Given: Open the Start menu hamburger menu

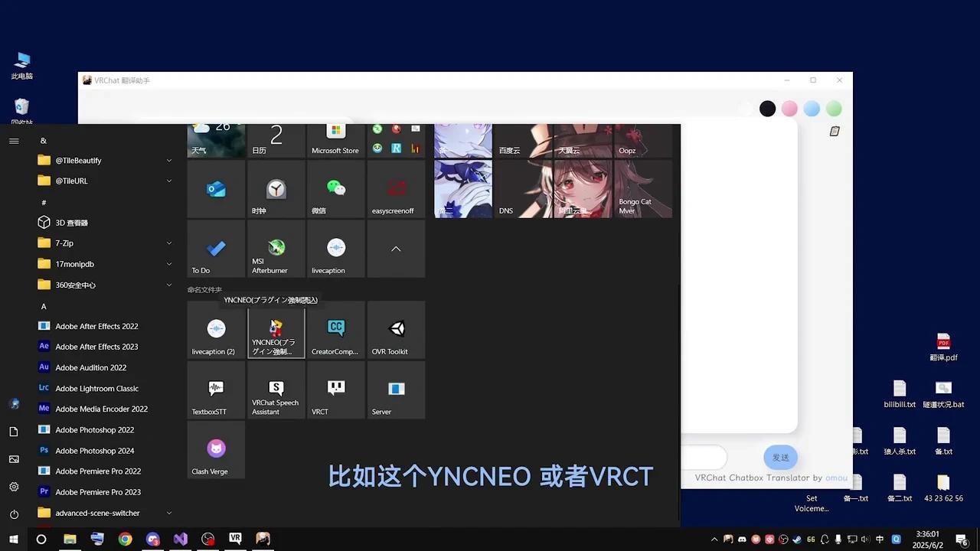Looking at the screenshot, I should tap(14, 140).
